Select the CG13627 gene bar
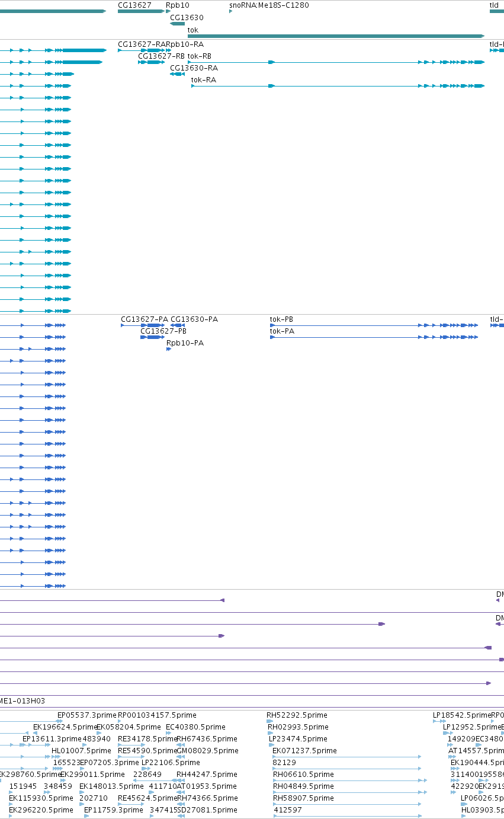Image resolution: width=504 pixels, height=819 pixels. click(141, 11)
